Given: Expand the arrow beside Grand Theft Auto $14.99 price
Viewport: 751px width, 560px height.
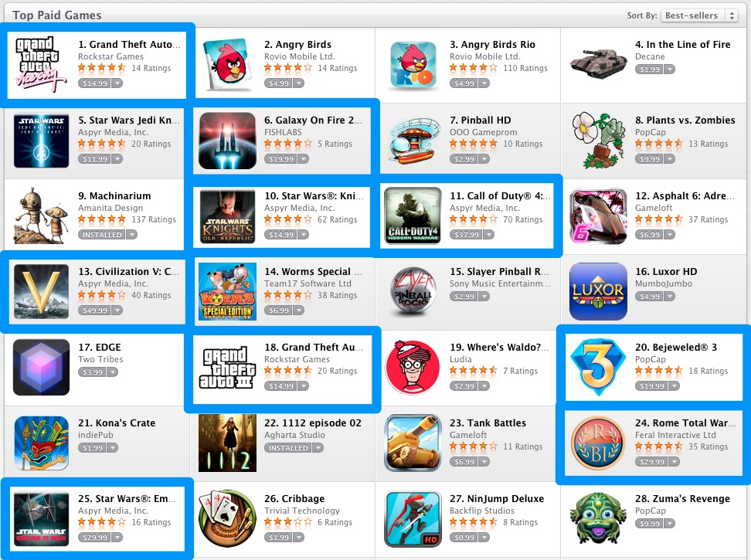Looking at the screenshot, I should tap(117, 83).
